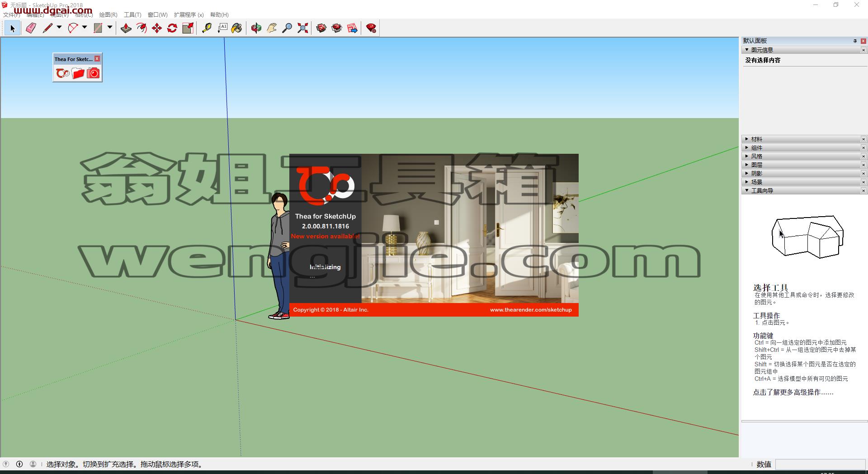Expand the 风格 panel
The image size is (868, 474).
(x=747, y=156)
